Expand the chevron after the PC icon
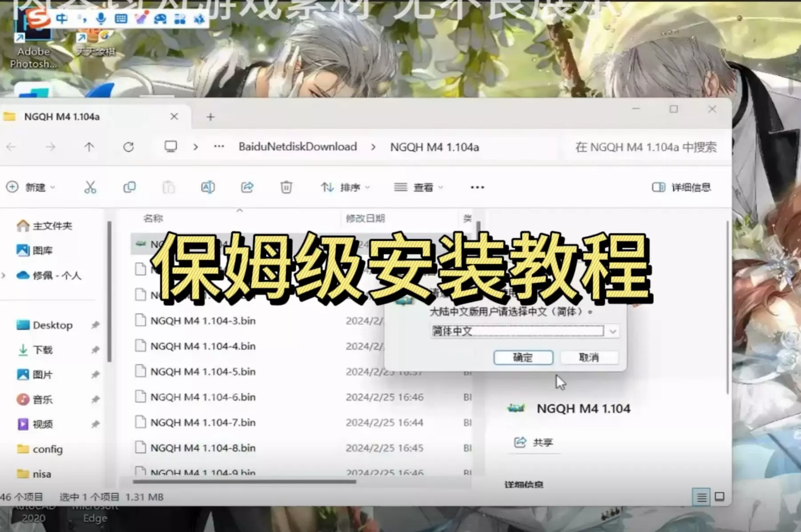This screenshot has height=532, width=801. coord(195,147)
